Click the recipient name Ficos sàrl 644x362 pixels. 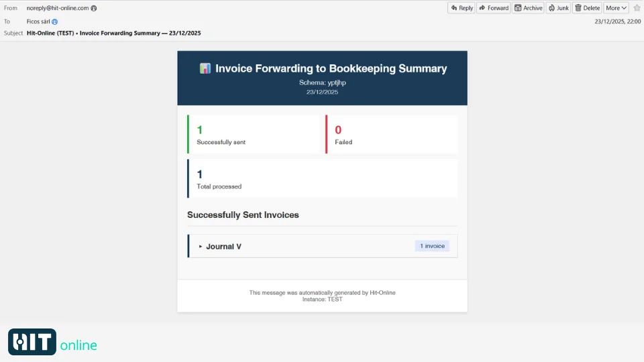click(38, 21)
